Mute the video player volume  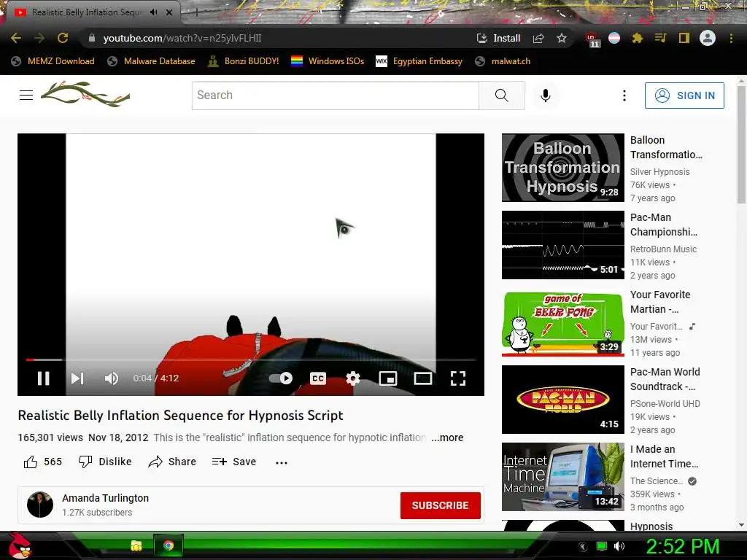[112, 378]
